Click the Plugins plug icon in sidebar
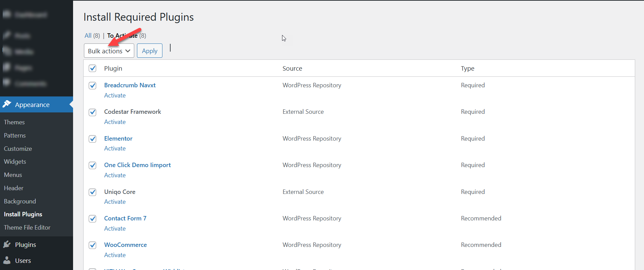Image resolution: width=644 pixels, height=270 pixels. pos(7,245)
